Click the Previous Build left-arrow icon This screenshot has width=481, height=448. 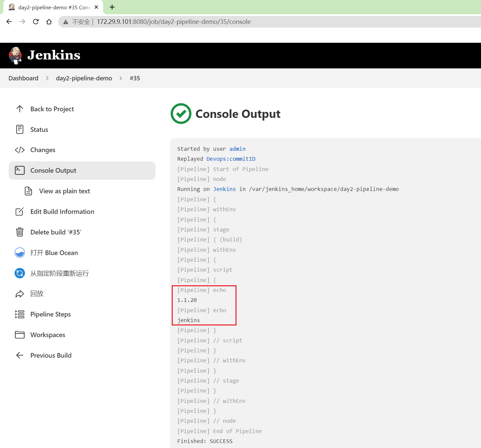click(x=20, y=355)
